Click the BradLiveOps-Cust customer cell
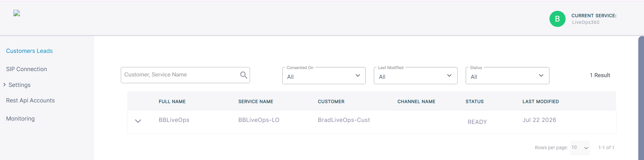The width and height of the screenshot is (644, 160). click(344, 120)
